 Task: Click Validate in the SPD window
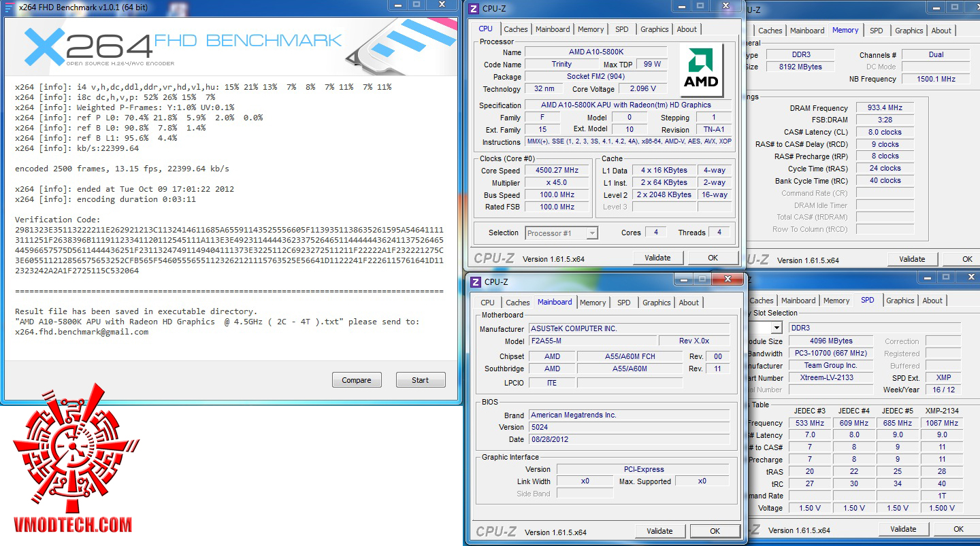coord(903,529)
